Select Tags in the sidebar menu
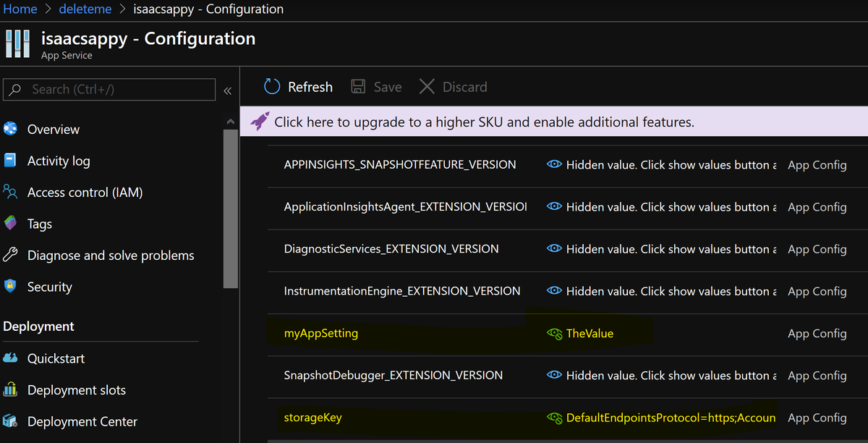The image size is (868, 443). click(40, 224)
